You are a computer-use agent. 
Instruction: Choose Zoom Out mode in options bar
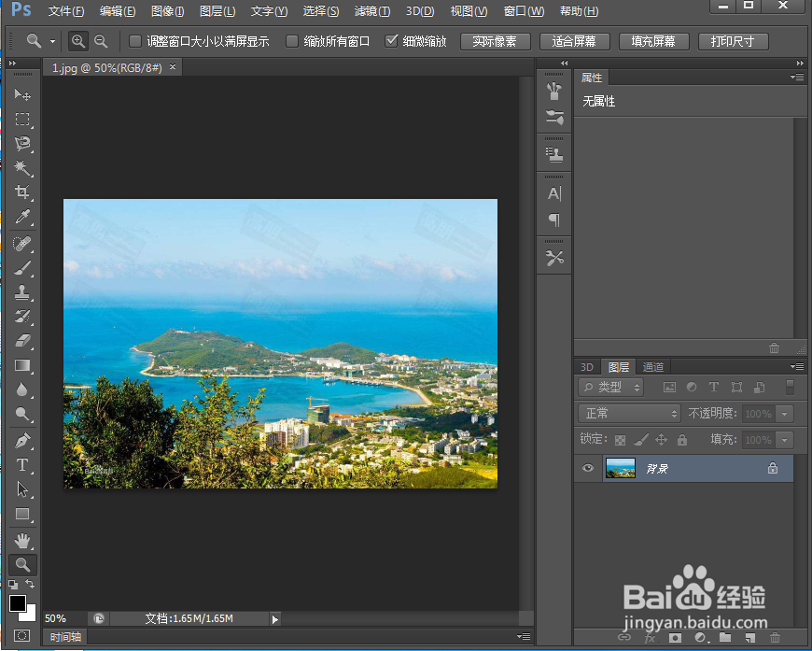click(101, 41)
